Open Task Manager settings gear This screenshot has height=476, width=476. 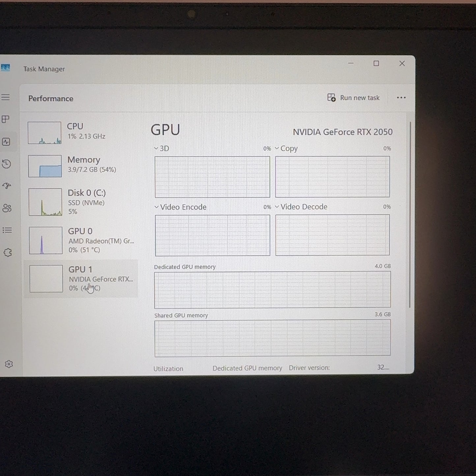click(x=9, y=364)
